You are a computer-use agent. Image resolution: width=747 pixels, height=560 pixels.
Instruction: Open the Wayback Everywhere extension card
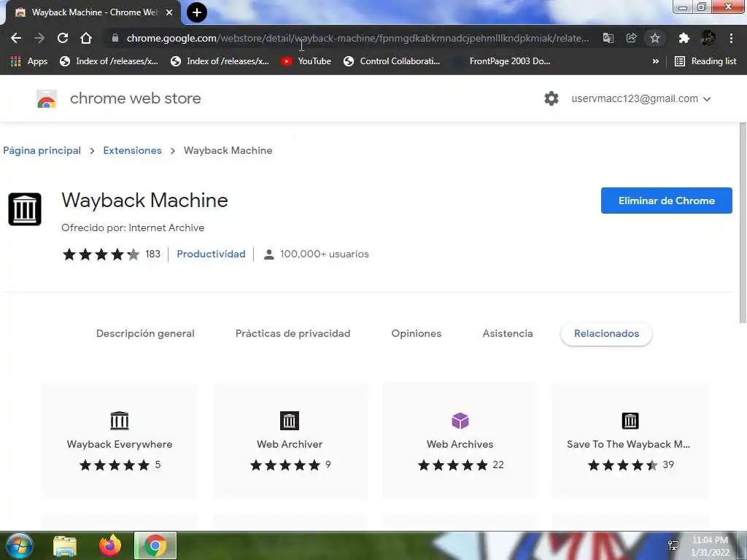coord(120,440)
